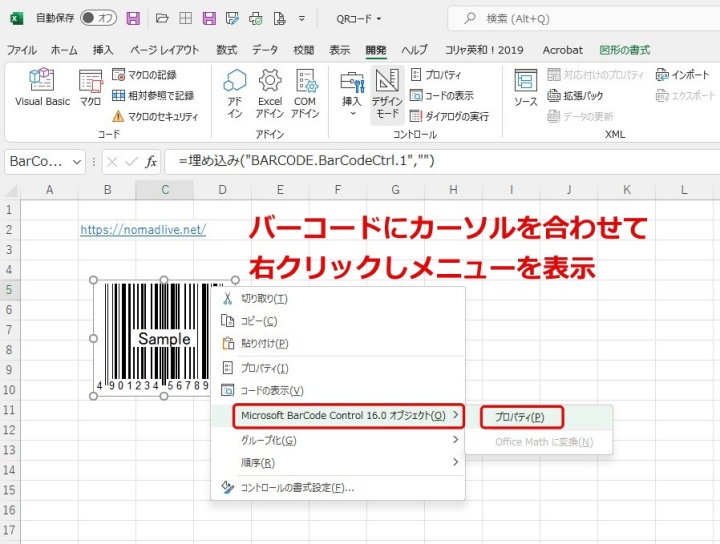Open the Add-ins button (アドイン)
720x544 pixels.
[235, 94]
